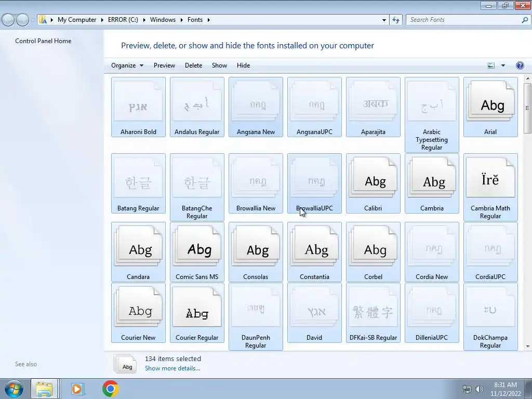Select the Aparajita font icon

pos(373,107)
